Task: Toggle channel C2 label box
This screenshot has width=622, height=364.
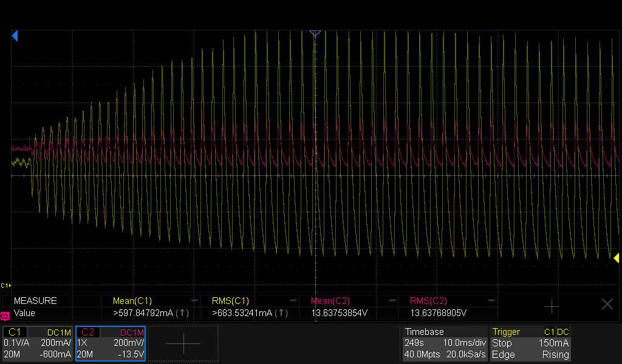Action: pyautogui.click(x=87, y=332)
